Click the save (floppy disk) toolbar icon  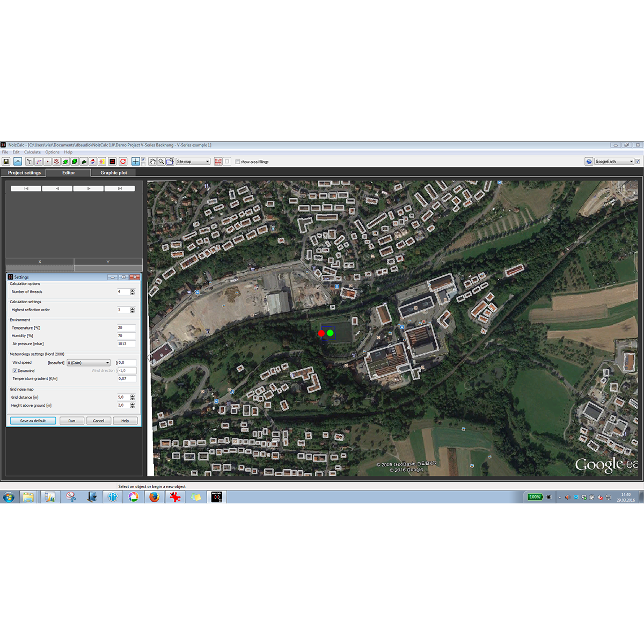click(x=6, y=162)
